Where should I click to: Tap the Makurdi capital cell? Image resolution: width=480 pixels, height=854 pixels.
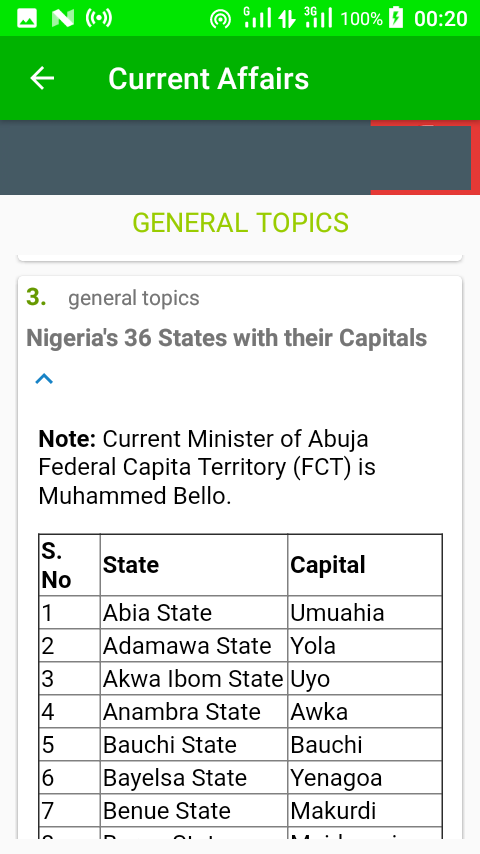(364, 810)
